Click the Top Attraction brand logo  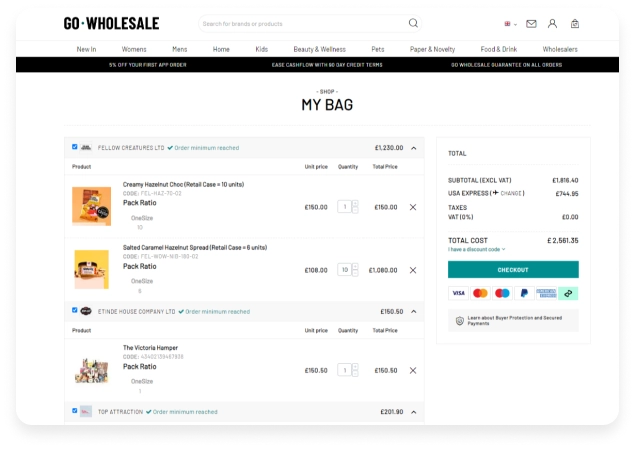85,411
